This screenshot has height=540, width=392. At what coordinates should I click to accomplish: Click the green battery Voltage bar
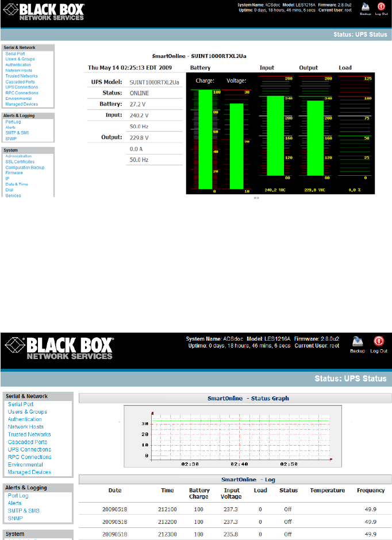236,146
